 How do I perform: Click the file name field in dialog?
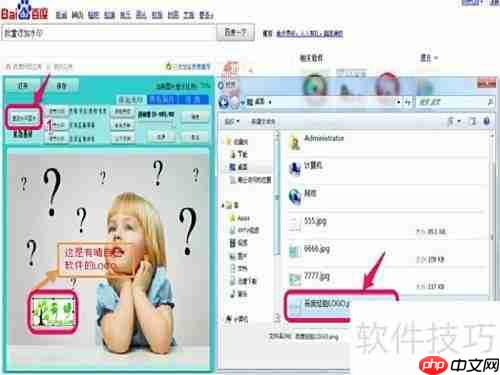pos(317,337)
